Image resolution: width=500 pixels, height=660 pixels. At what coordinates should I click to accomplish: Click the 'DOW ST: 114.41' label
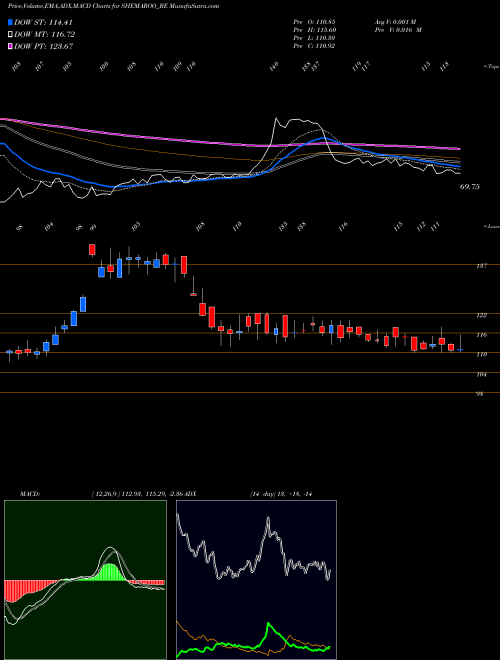pyautogui.click(x=43, y=23)
